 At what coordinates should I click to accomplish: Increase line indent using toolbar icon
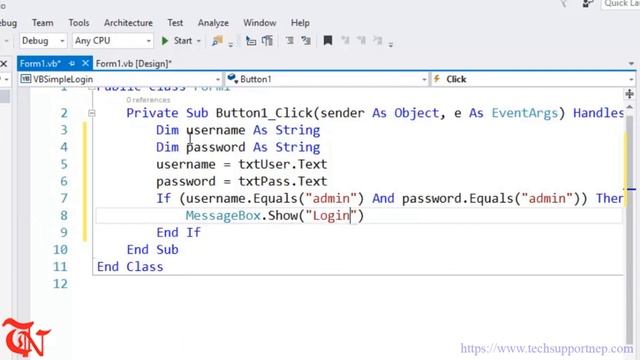pos(306,41)
